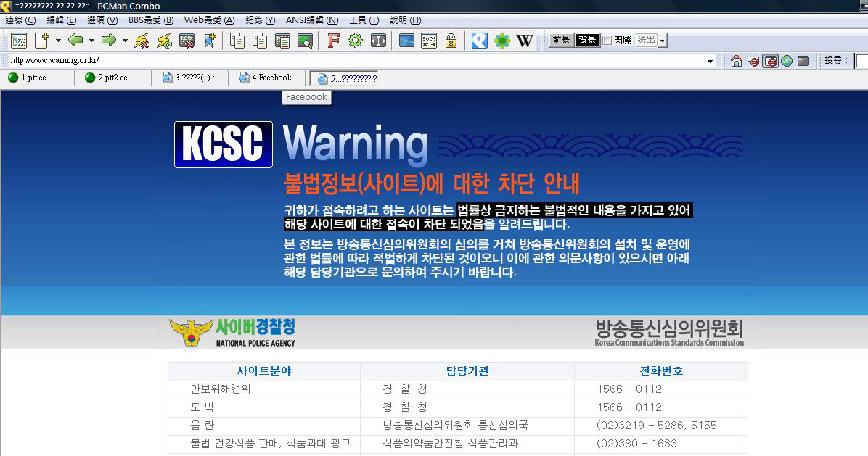
Task: Select the 背景 background color button
Action: (587, 41)
